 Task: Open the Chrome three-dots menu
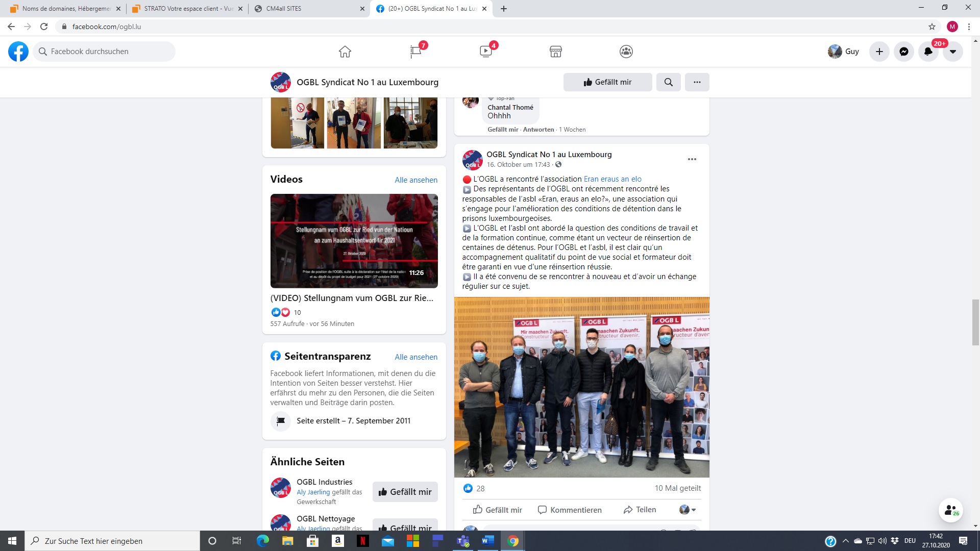coord(969,27)
